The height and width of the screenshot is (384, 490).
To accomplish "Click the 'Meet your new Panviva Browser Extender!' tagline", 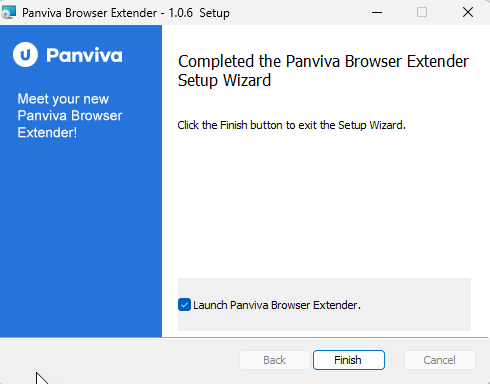I will (x=70, y=116).
